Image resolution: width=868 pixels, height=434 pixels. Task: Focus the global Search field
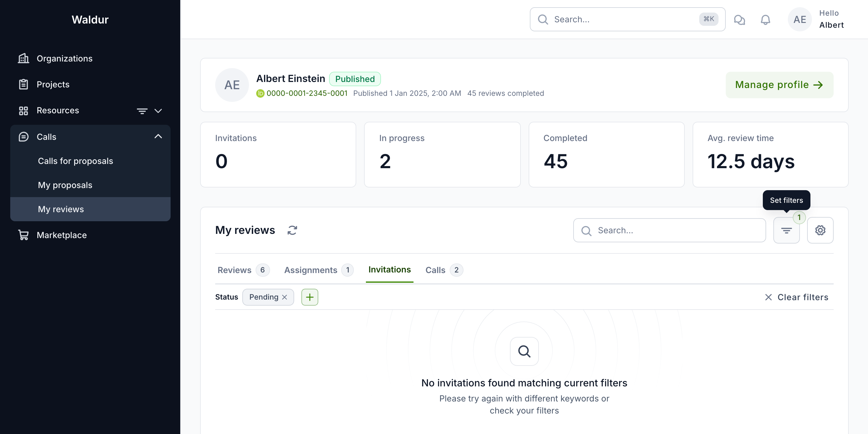point(627,19)
